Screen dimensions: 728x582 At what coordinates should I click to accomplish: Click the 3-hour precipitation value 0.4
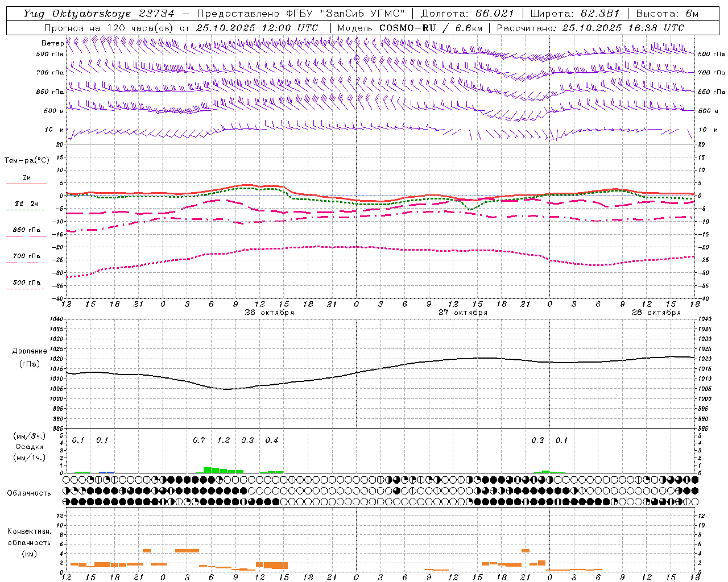[x=272, y=440]
